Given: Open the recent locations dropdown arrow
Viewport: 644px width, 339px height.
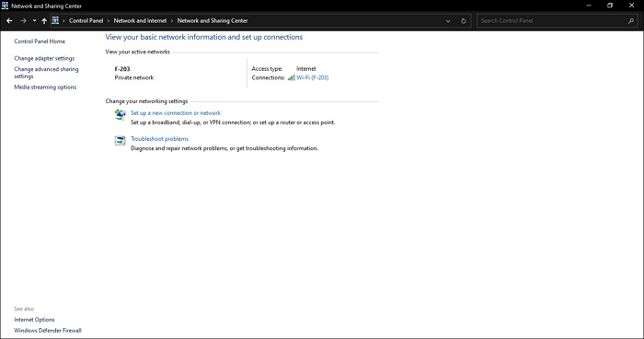Looking at the screenshot, I should (x=35, y=20).
